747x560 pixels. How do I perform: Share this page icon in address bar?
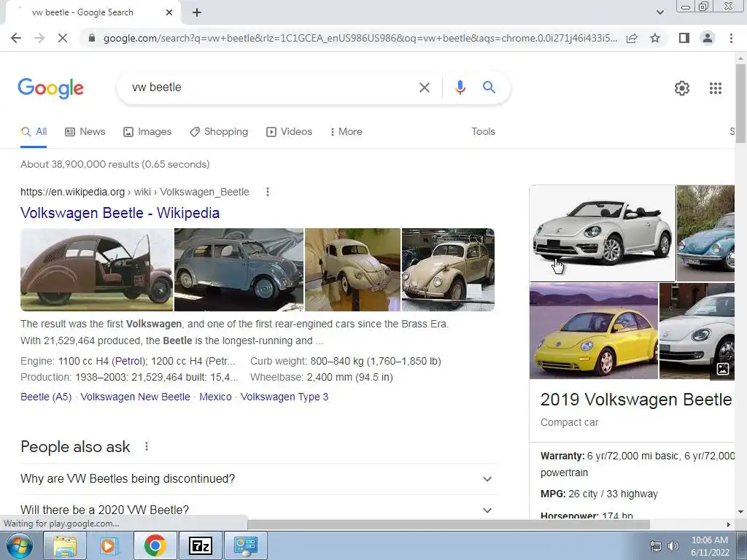pos(632,38)
